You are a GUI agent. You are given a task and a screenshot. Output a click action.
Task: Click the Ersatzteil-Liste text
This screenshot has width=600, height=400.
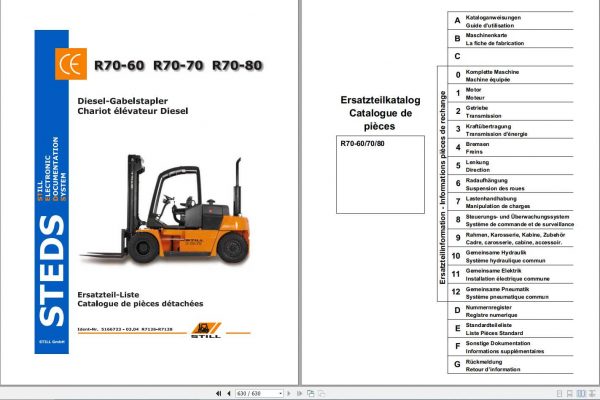click(x=108, y=295)
